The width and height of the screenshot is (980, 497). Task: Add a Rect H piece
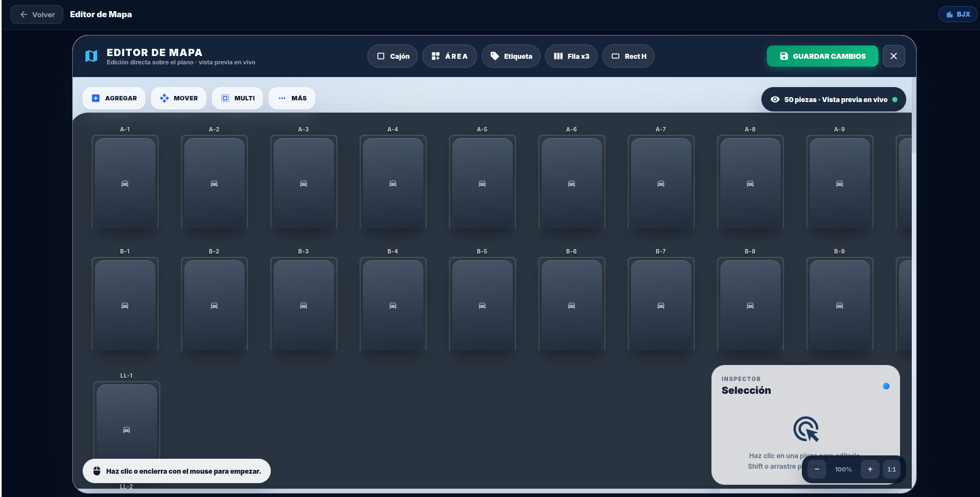click(x=628, y=56)
